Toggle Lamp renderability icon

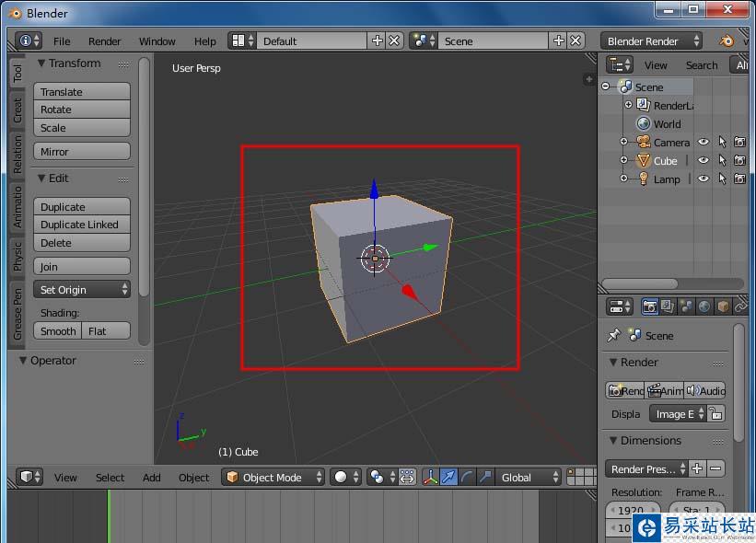tap(739, 179)
